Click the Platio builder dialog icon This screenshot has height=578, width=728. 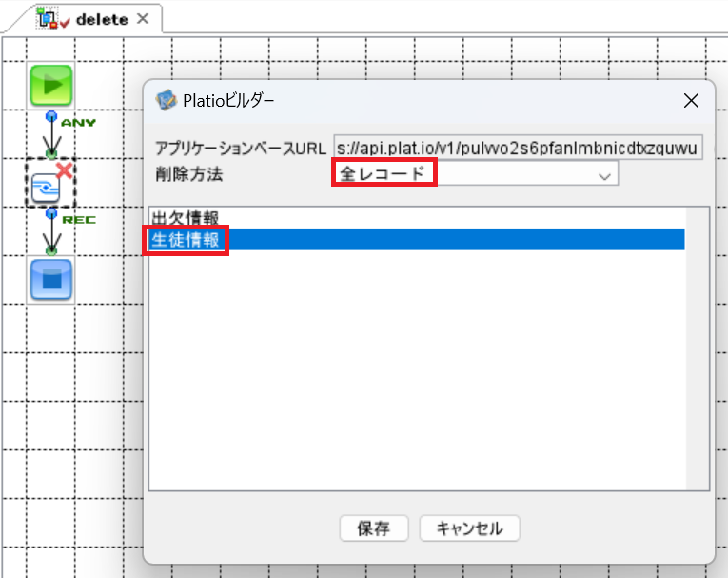(x=167, y=100)
